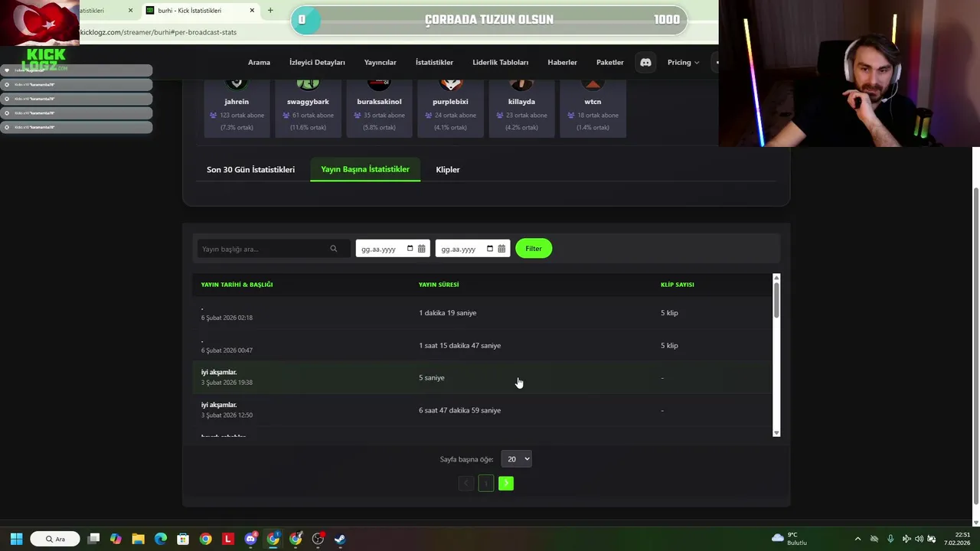
Task: Open Liderlik Tabloları menu item
Action: click(x=501, y=62)
